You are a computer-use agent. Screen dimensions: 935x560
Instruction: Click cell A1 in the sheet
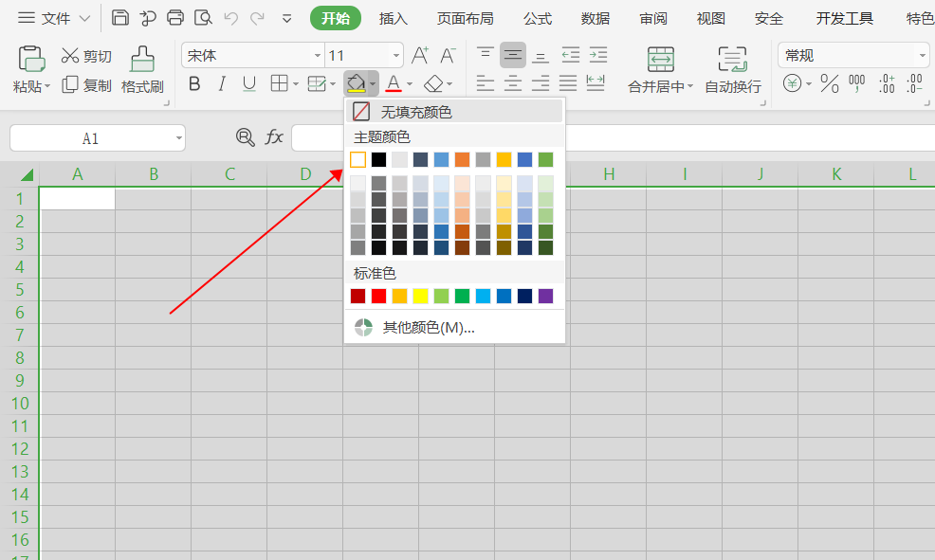coord(78,199)
